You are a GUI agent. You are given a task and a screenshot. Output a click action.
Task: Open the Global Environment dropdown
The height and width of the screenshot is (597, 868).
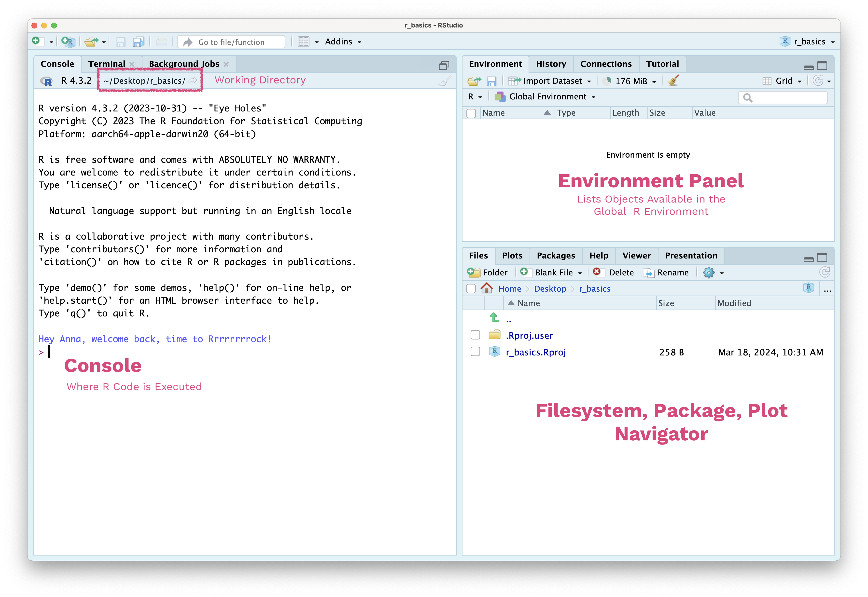point(545,97)
